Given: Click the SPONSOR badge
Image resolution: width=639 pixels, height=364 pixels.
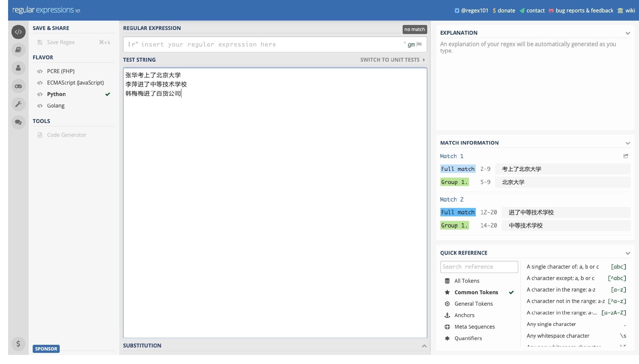Looking at the screenshot, I should click(x=46, y=349).
